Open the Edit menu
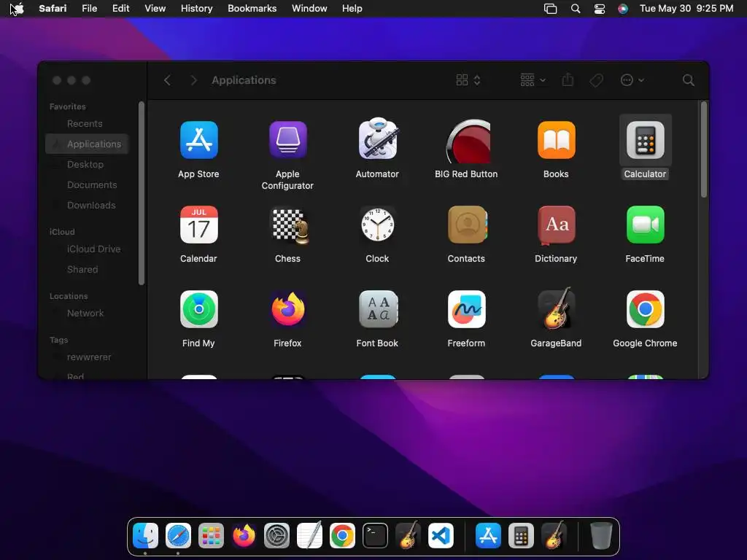Viewport: 747px width, 560px height. pos(120,8)
